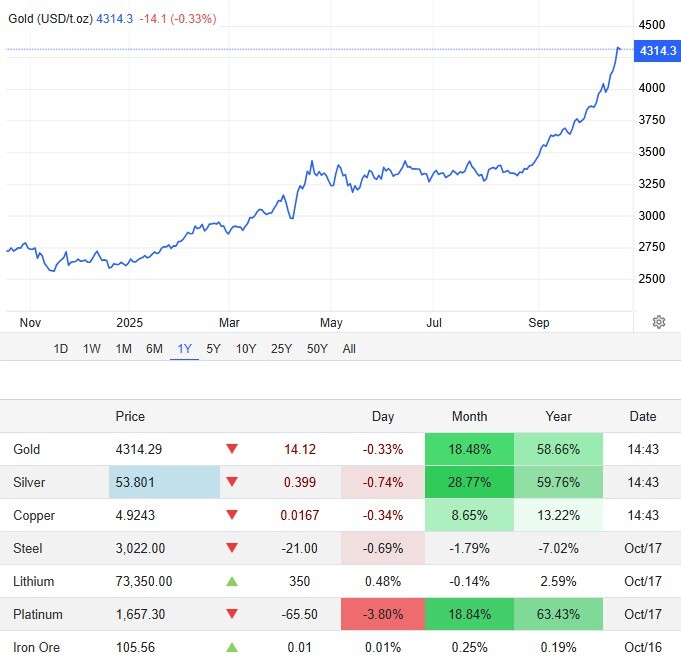Click the 4314.3 price label on axis
Screen dimensions: 681x661
coord(657,50)
